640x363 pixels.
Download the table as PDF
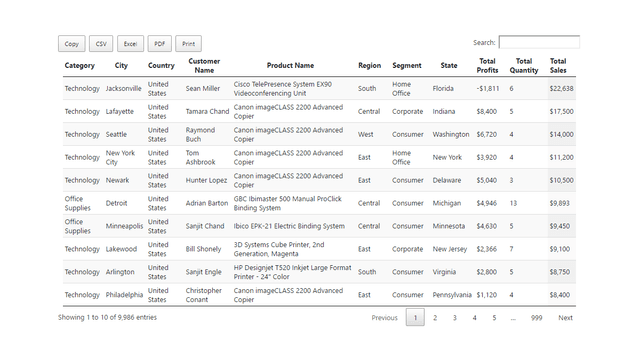click(x=159, y=44)
